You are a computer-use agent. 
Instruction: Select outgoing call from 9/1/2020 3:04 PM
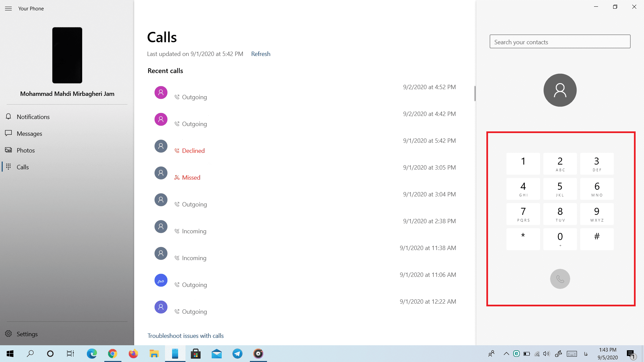tap(305, 199)
